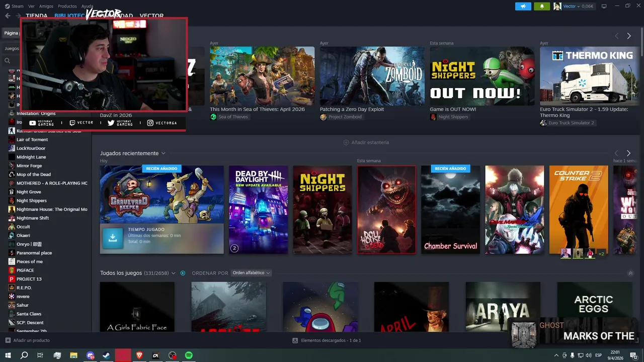This screenshot has width=644, height=362.
Task: Click the Project Zomboid small game icon
Action: click(323, 117)
